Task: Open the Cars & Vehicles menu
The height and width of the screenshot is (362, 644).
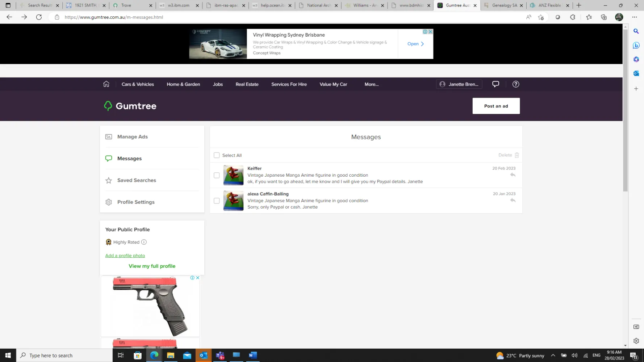Action: (138, 84)
